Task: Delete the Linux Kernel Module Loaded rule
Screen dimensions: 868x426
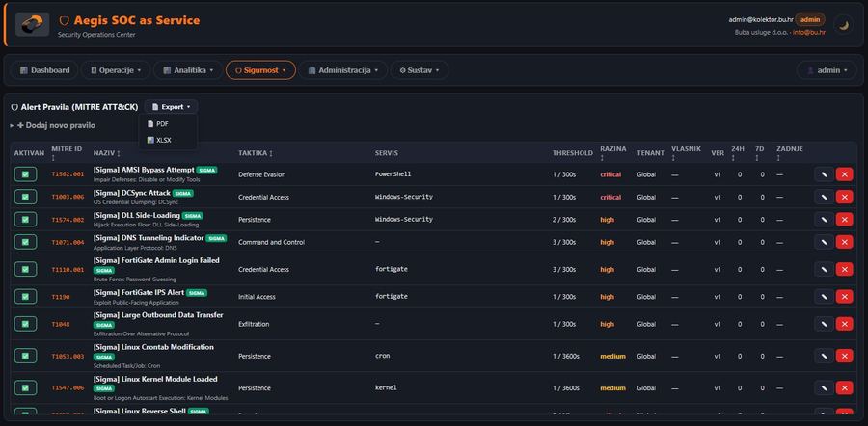Action: [x=844, y=387]
